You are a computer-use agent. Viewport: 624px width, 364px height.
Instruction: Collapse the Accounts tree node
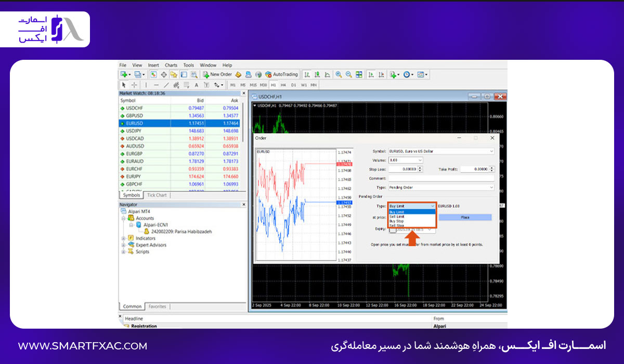124,218
